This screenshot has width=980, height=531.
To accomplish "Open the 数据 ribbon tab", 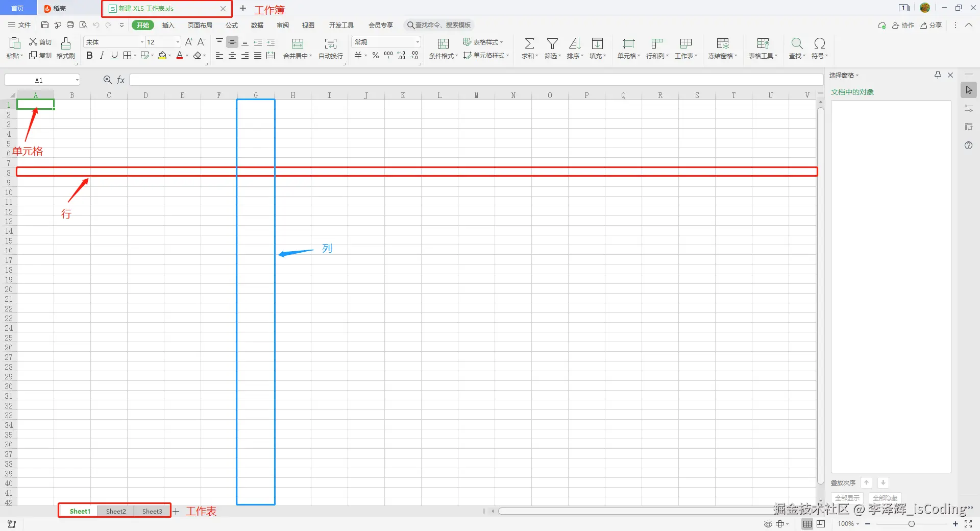I will pyautogui.click(x=257, y=25).
